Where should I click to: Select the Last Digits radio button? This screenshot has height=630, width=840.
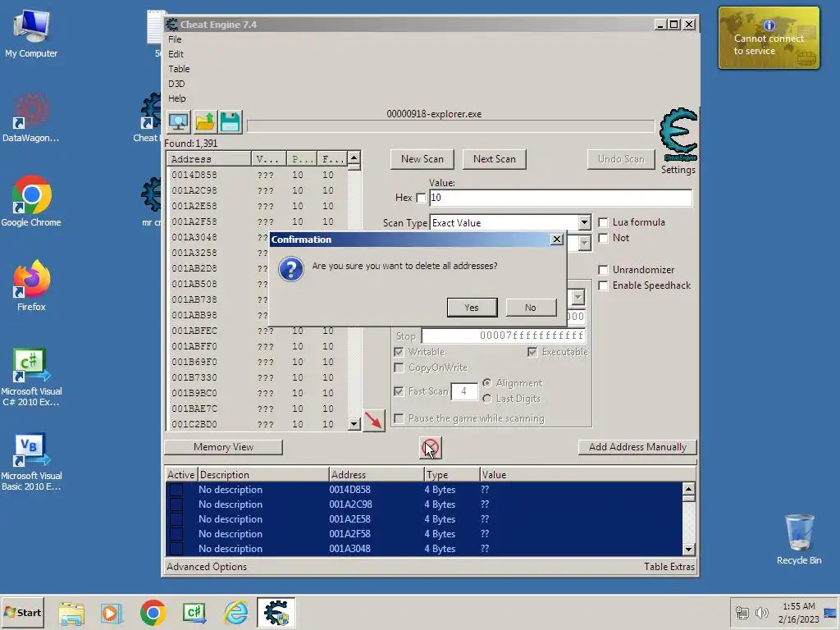coord(487,399)
